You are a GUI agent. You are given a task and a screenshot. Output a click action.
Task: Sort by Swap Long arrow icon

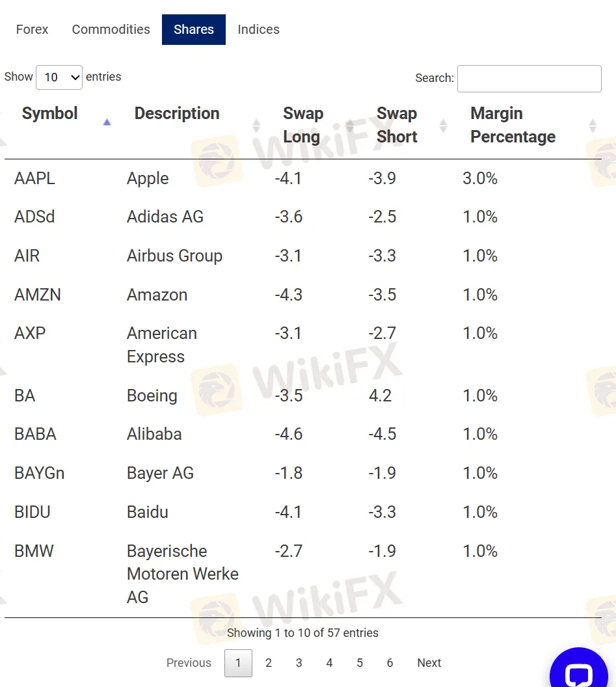point(350,125)
